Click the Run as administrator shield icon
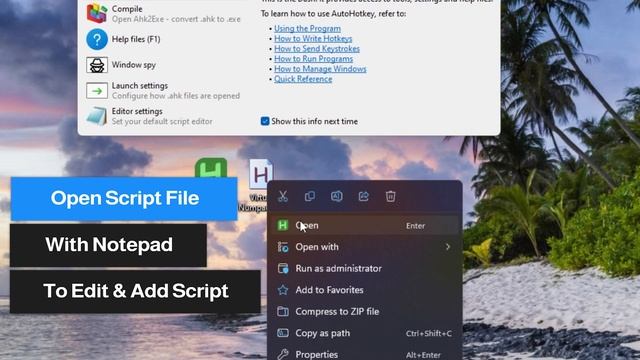This screenshot has width=640, height=360. tap(283, 269)
